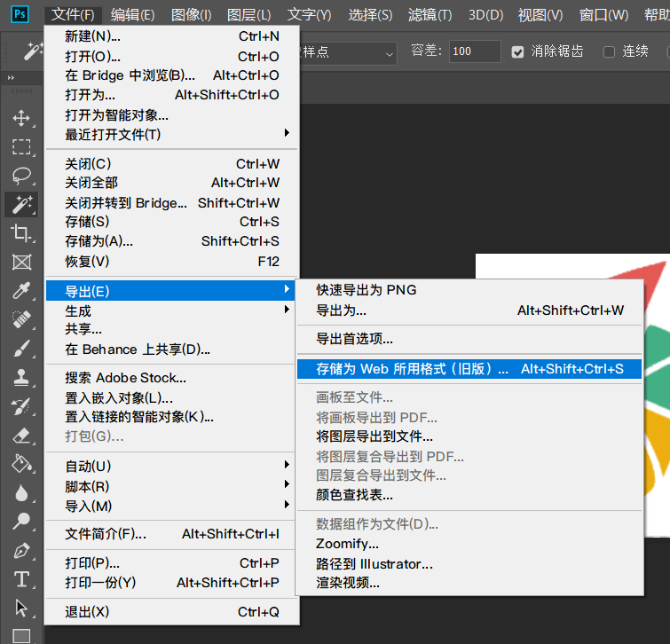Select the Clone Stamp tool
Viewport: 670px width, 644px height.
(x=21, y=377)
